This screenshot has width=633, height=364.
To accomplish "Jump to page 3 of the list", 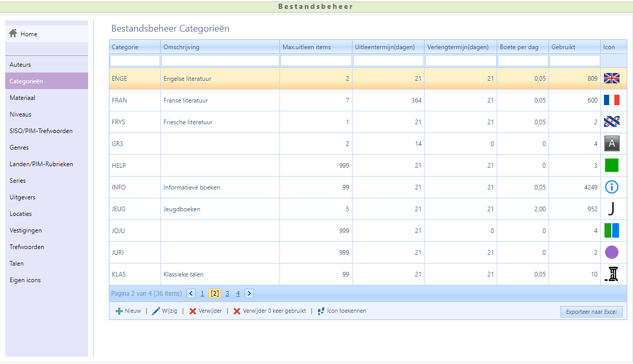I will 227,294.
